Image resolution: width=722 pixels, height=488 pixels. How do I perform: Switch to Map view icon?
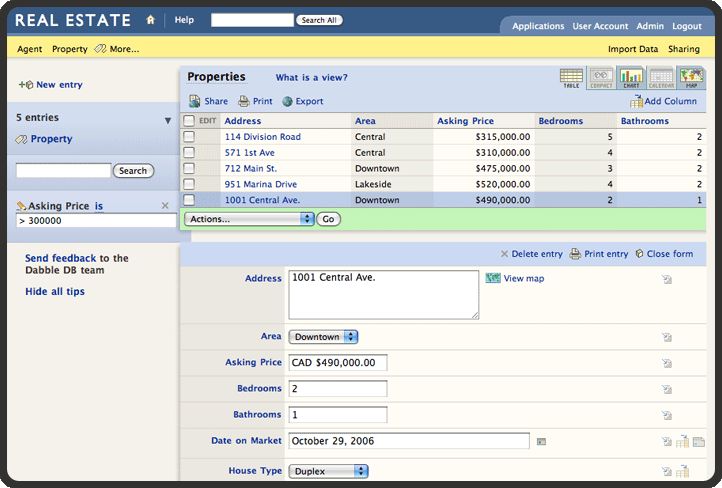690,77
